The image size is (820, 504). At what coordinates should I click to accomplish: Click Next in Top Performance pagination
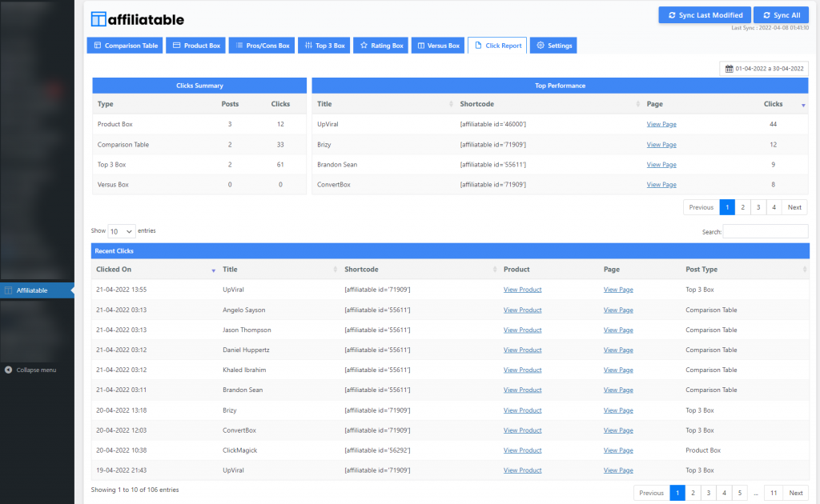794,207
